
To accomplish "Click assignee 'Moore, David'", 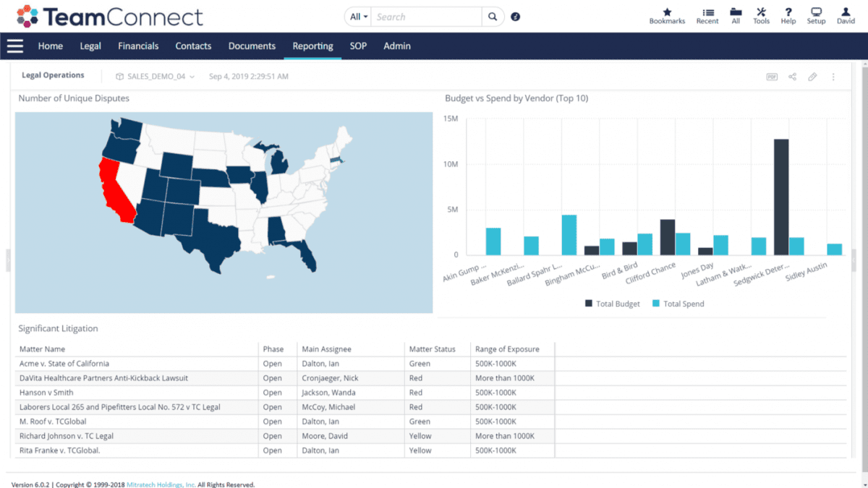I will (x=324, y=436).
